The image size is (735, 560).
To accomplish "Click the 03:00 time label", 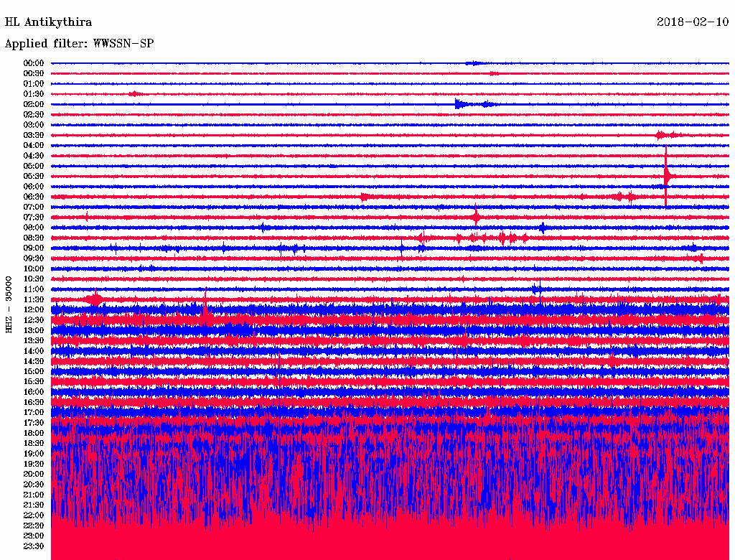I will coord(34,125).
